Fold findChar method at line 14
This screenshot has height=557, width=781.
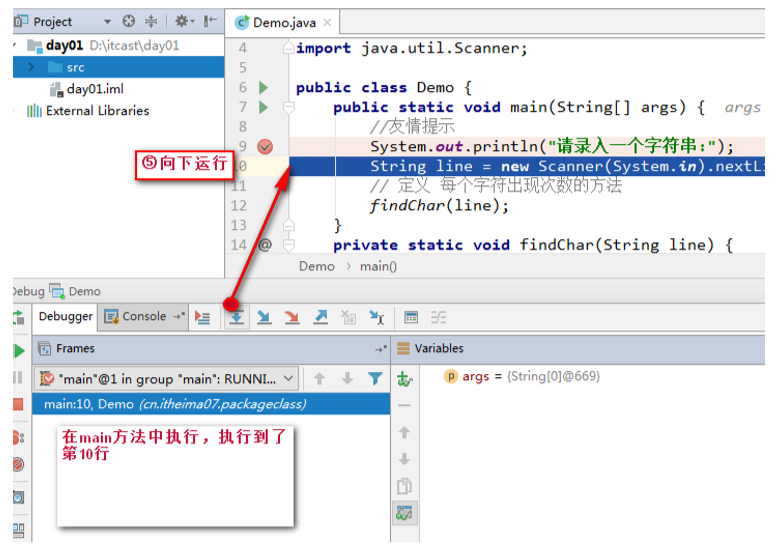coord(288,245)
